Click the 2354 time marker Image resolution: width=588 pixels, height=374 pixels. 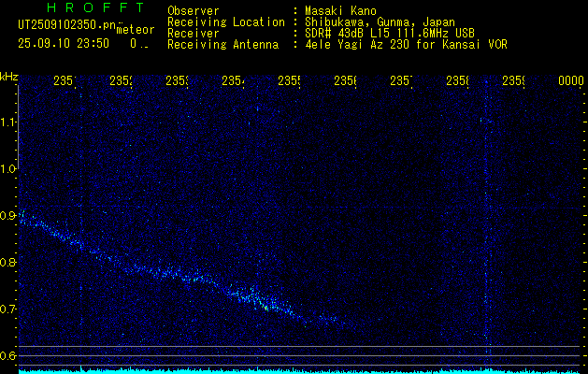[234, 80]
